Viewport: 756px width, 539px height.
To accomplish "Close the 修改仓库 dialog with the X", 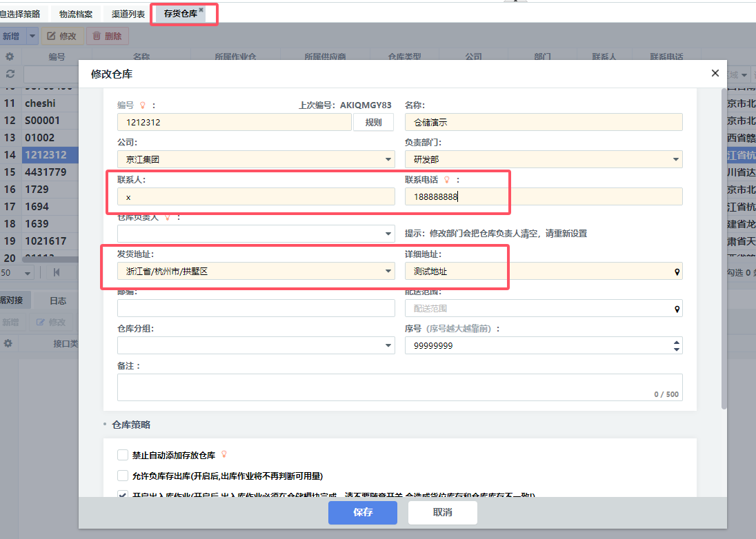I will click(x=715, y=73).
